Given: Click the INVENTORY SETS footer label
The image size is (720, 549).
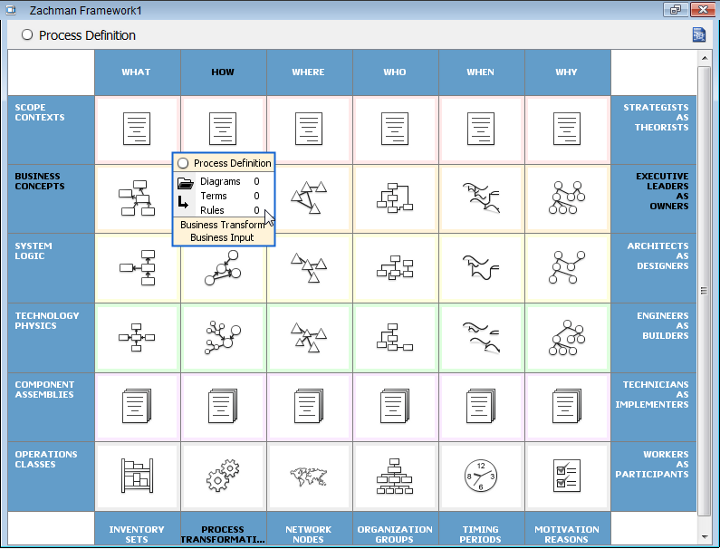Looking at the screenshot, I should 137,534.
